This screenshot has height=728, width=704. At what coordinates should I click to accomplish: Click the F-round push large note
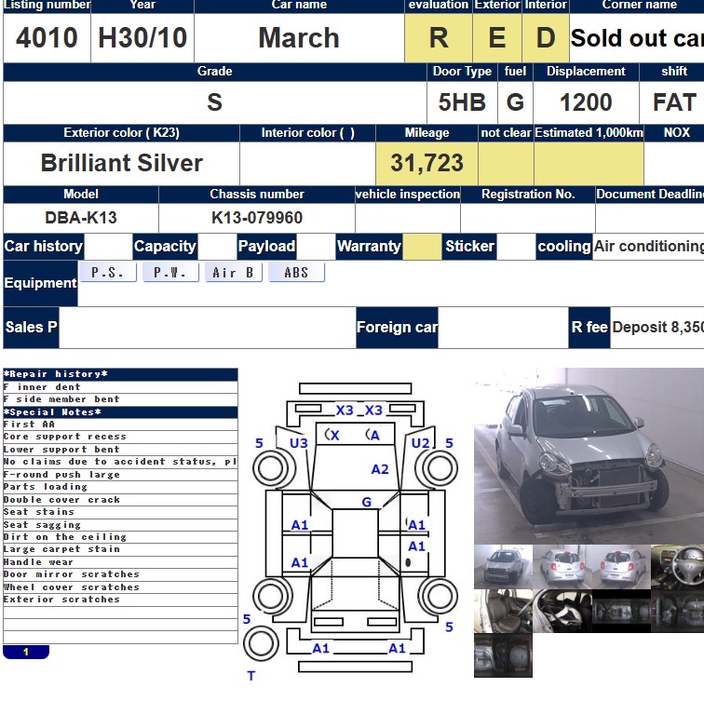click(x=120, y=475)
